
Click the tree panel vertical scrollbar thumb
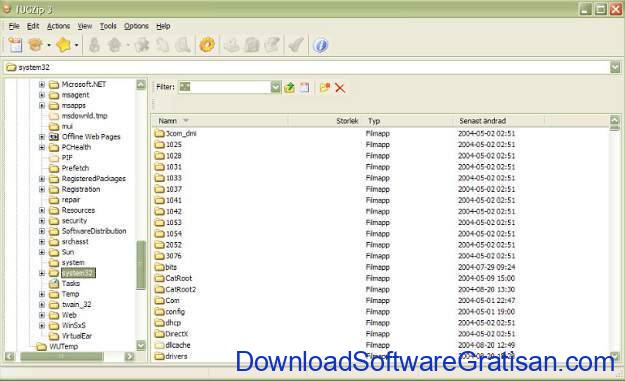(x=141, y=265)
